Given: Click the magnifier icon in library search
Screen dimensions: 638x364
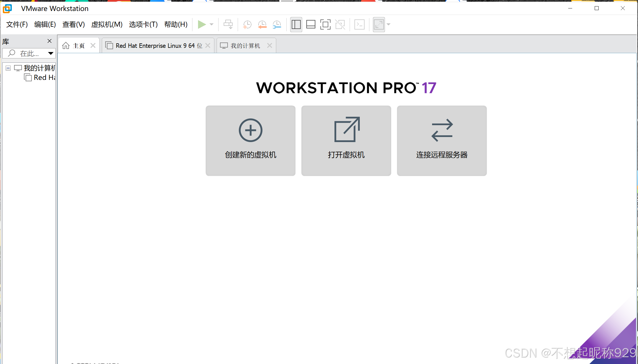Looking at the screenshot, I should pyautogui.click(x=12, y=53).
